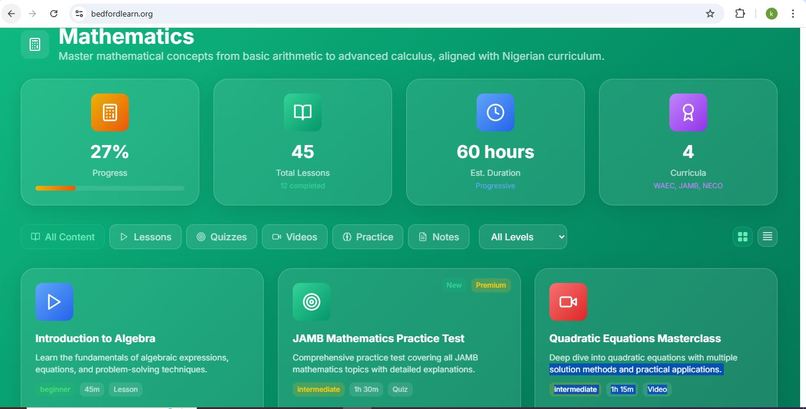Select the All Content tab
This screenshot has height=409, width=806.
pyautogui.click(x=63, y=237)
